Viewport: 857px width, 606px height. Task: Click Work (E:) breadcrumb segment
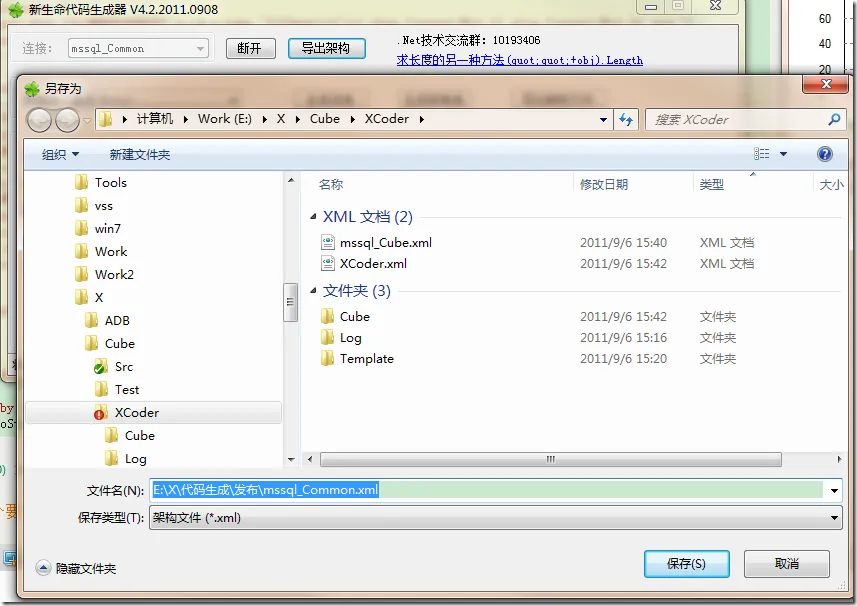(x=225, y=119)
